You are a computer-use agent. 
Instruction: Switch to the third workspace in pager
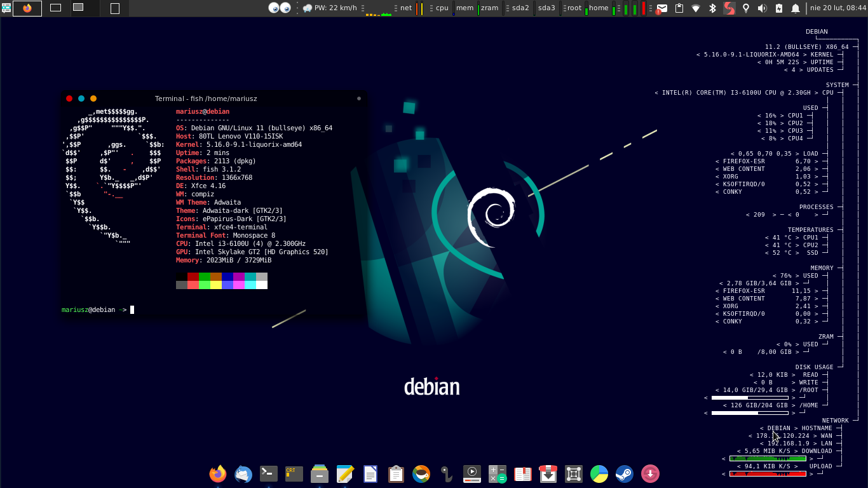tap(85, 8)
